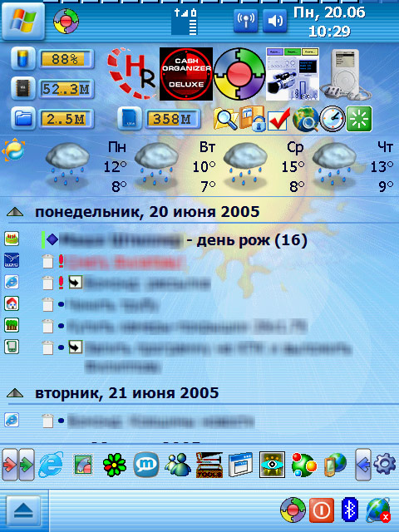The width and height of the screenshot is (399, 532).
Task: Open the file search magnifier icon
Action: (226, 119)
